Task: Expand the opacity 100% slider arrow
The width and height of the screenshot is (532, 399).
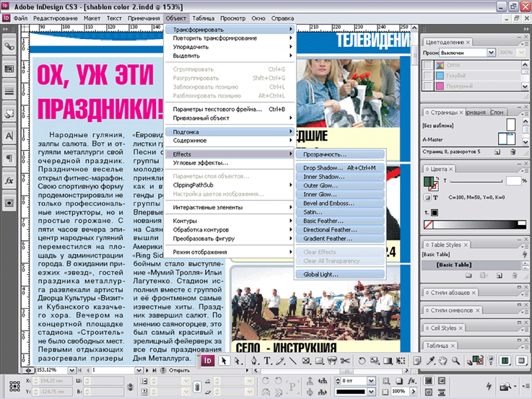Action: [413, 392]
